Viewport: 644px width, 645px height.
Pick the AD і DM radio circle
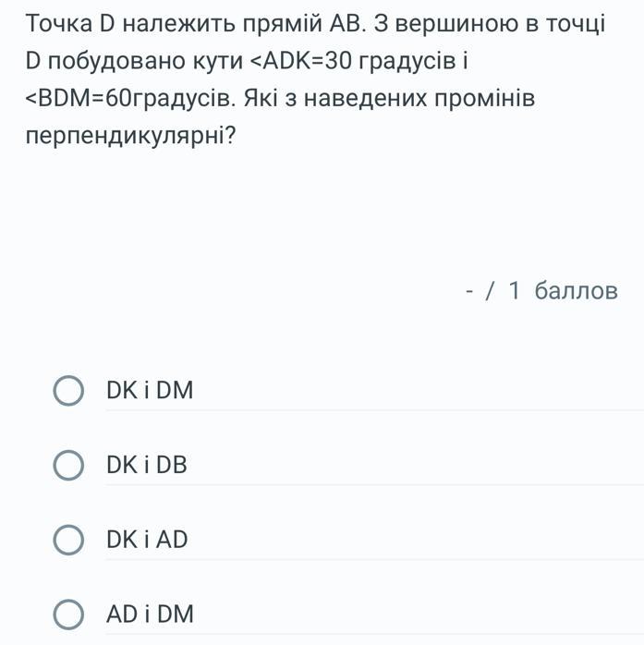[x=67, y=615]
